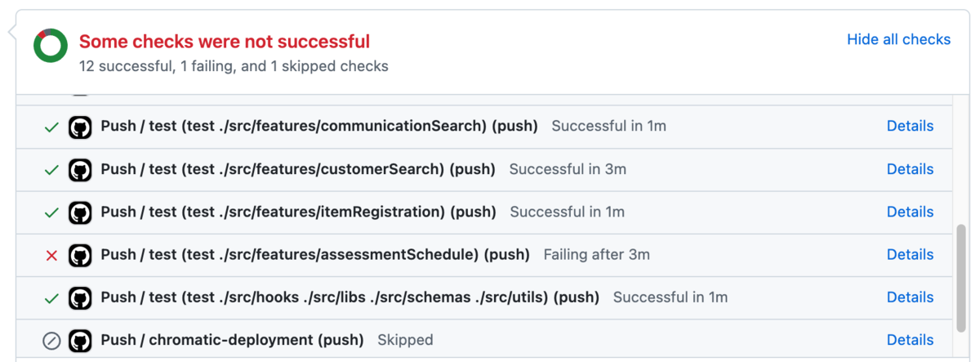Click the GitHub avatar icon for customerSearch check
Image resolution: width=980 pixels, height=362 pixels.
[80, 169]
